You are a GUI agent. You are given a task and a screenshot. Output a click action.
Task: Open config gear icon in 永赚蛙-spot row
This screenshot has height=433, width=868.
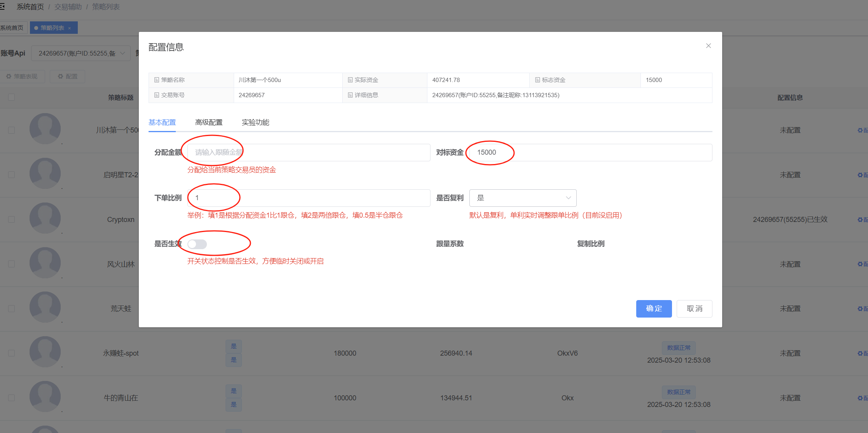pyautogui.click(x=860, y=353)
